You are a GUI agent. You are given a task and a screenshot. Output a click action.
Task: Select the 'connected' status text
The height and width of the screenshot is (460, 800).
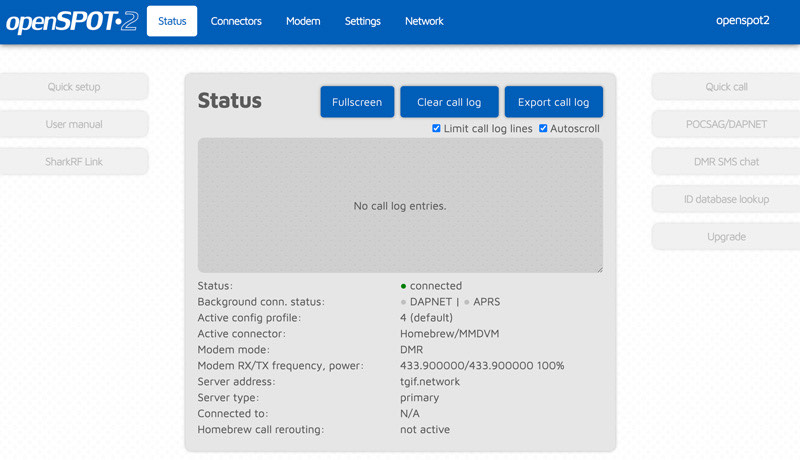pos(436,286)
